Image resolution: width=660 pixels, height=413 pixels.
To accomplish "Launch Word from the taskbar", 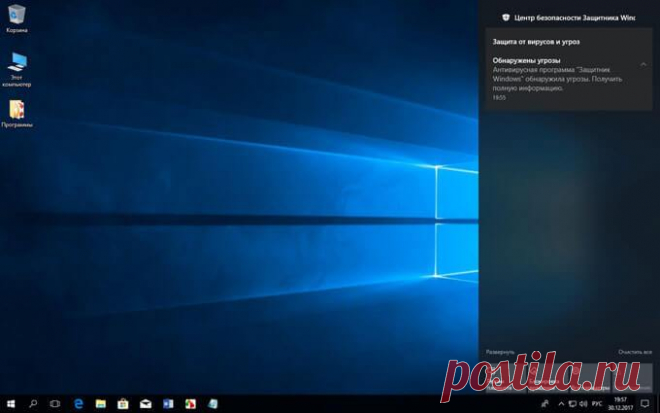I will pos(168,404).
